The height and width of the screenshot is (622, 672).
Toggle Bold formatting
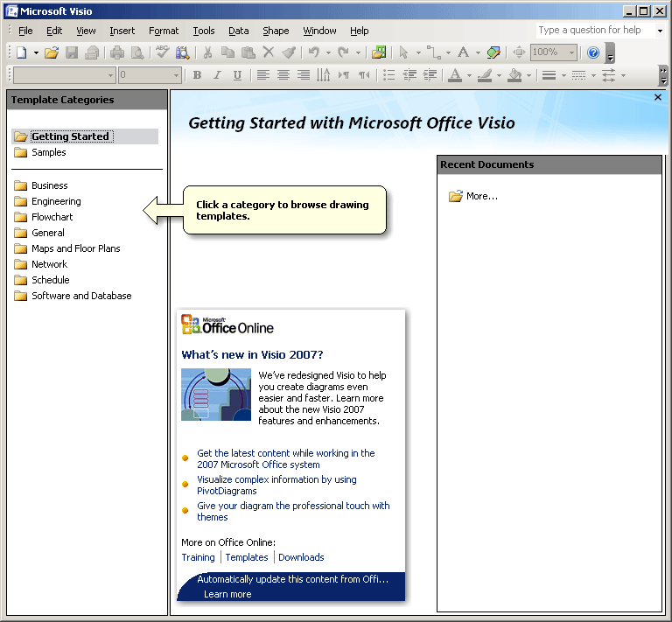pos(197,75)
